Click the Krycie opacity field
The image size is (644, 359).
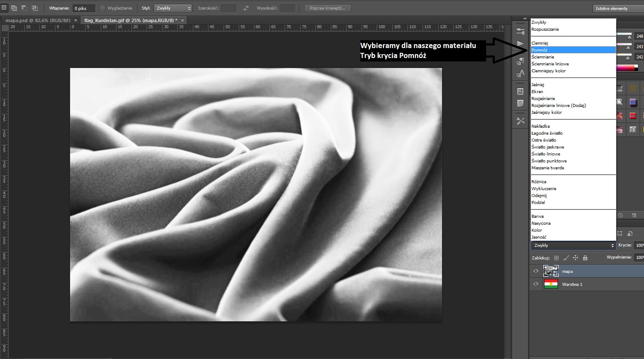click(x=639, y=245)
